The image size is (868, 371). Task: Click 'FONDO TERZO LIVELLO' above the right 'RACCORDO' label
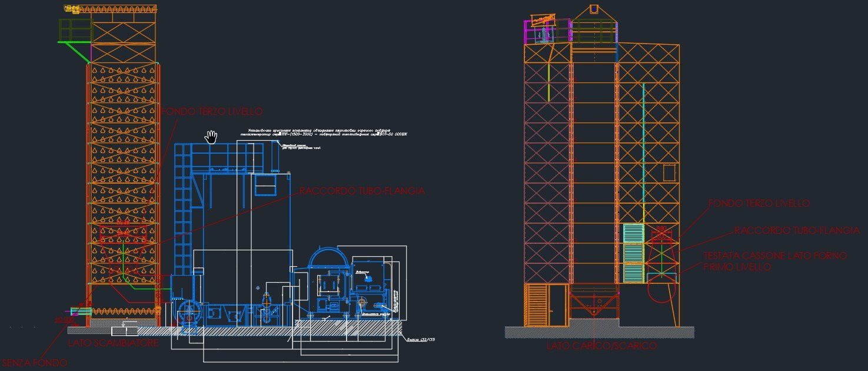pyautogui.click(x=759, y=203)
